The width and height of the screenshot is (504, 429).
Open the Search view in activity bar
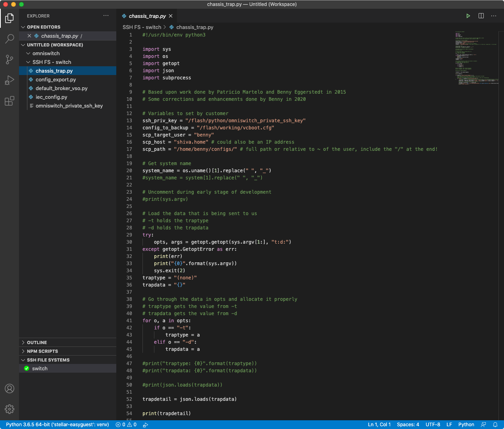pyautogui.click(x=10, y=39)
